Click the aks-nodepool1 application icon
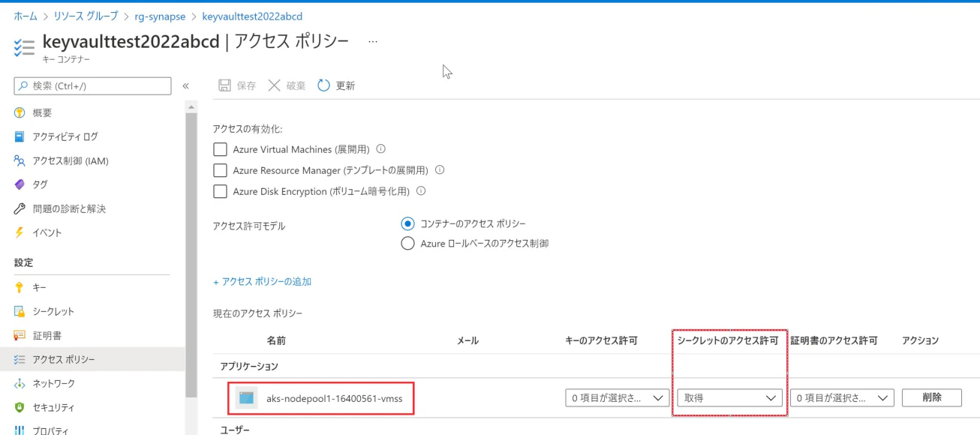The width and height of the screenshot is (980, 435). (x=246, y=398)
